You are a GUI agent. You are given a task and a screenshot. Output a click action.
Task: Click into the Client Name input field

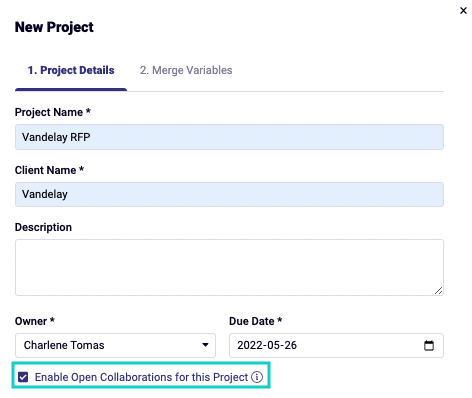coord(229,194)
